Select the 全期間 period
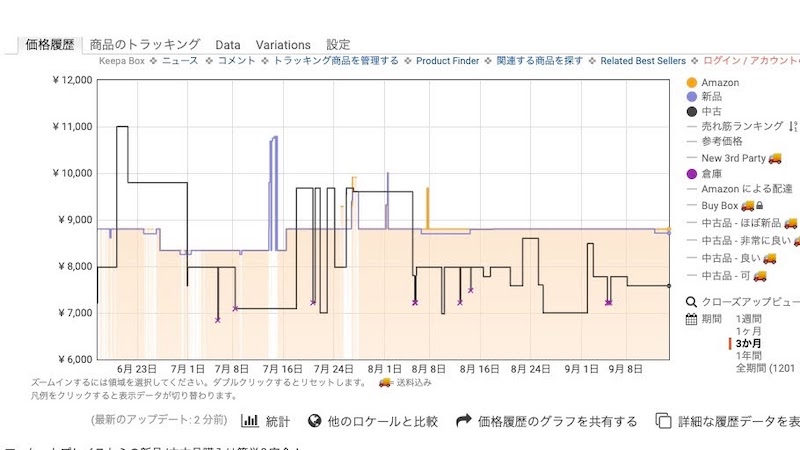800x450 pixels. click(765, 368)
